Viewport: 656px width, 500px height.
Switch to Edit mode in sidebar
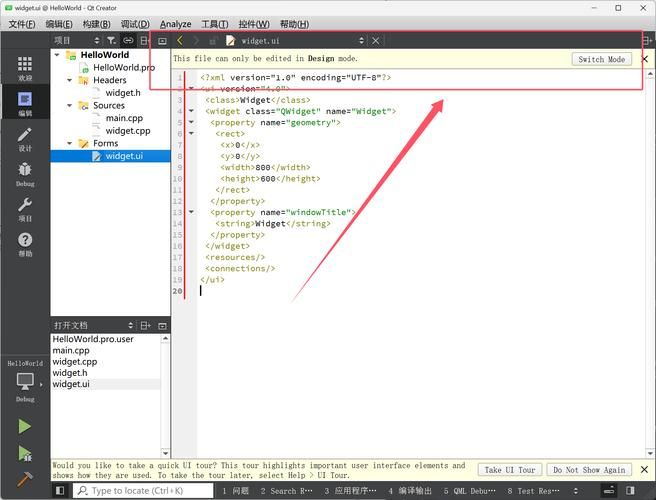[25, 100]
